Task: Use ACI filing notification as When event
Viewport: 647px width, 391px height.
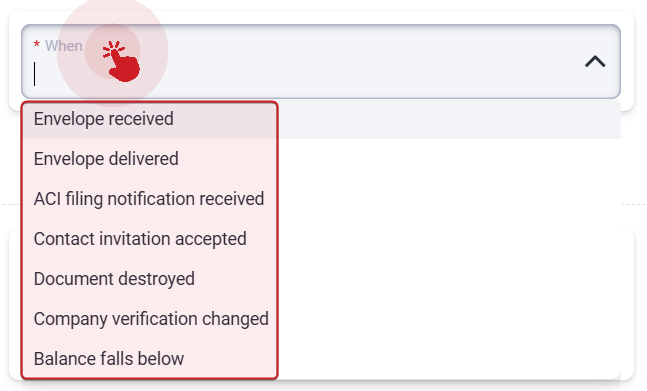Action: 150,199
